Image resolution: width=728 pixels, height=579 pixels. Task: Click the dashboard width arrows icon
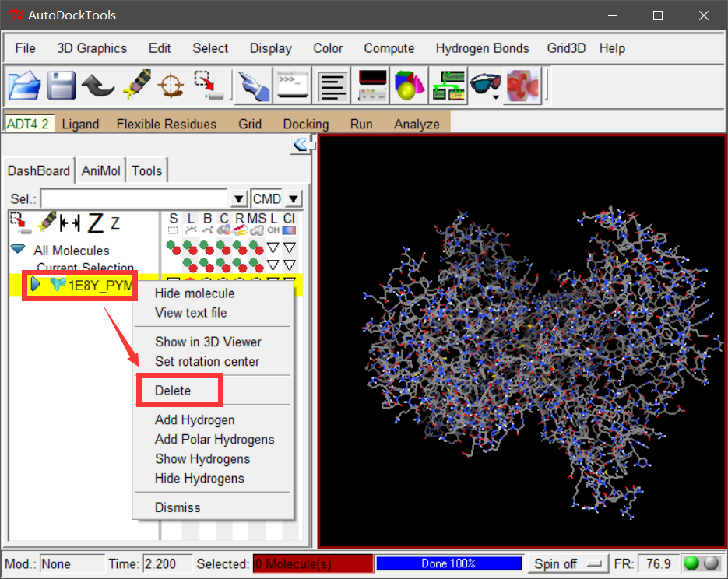[x=70, y=223]
